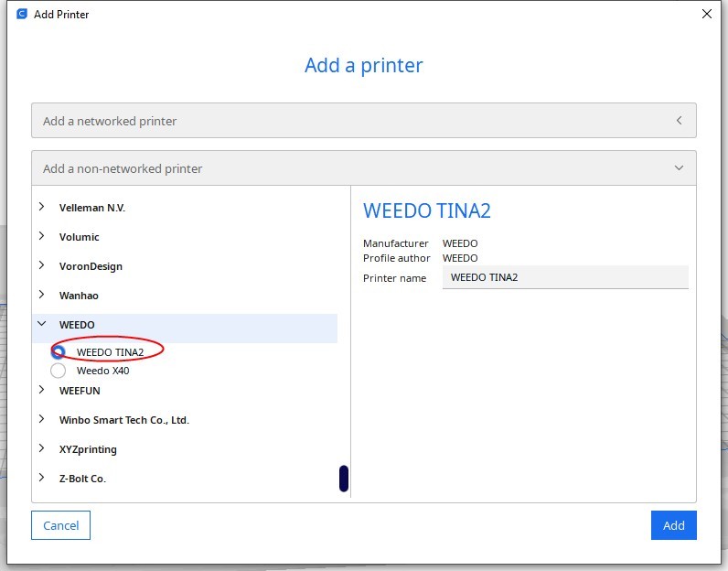The image size is (728, 571).
Task: Expand Winbo Smart Tech Co., Ltd.
Action: [x=42, y=420]
